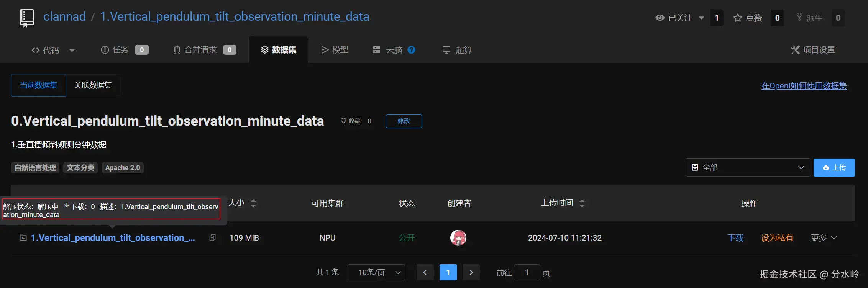Click the 派生 count 0
868x288 pixels.
coord(838,18)
